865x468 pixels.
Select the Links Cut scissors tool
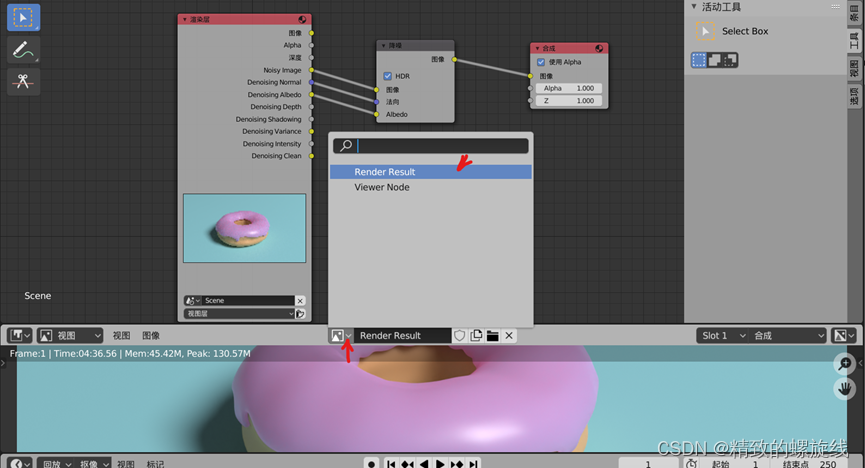pyautogui.click(x=23, y=81)
